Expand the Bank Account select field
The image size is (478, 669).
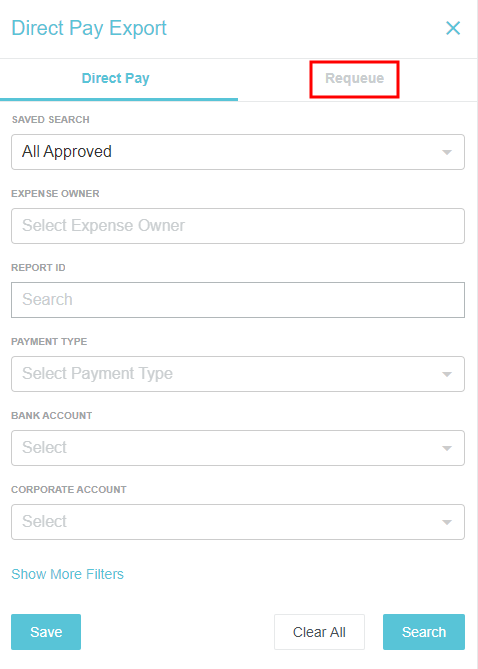pyautogui.click(x=238, y=448)
